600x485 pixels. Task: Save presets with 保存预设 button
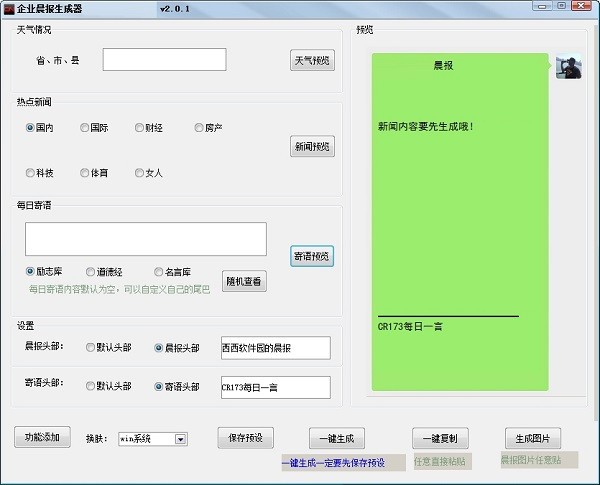[245, 438]
